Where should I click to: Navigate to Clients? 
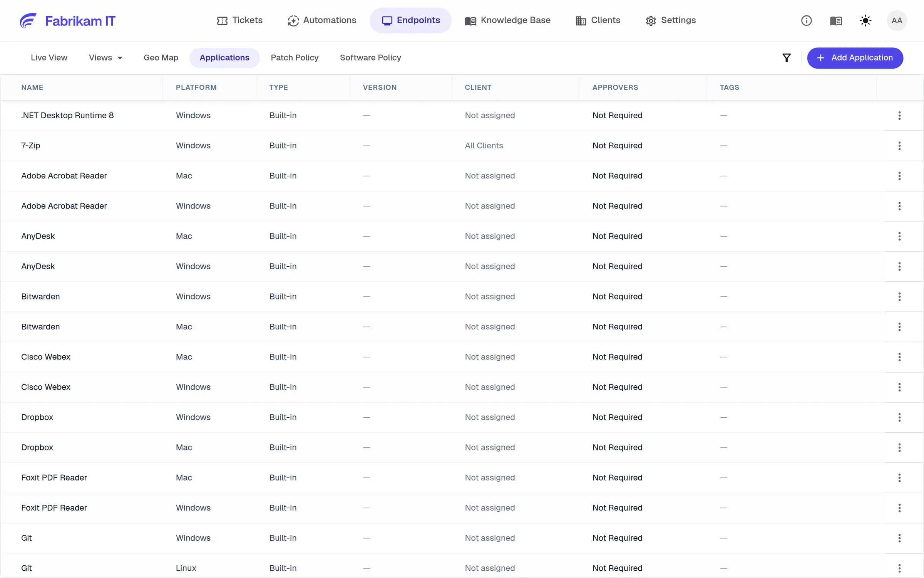click(598, 20)
